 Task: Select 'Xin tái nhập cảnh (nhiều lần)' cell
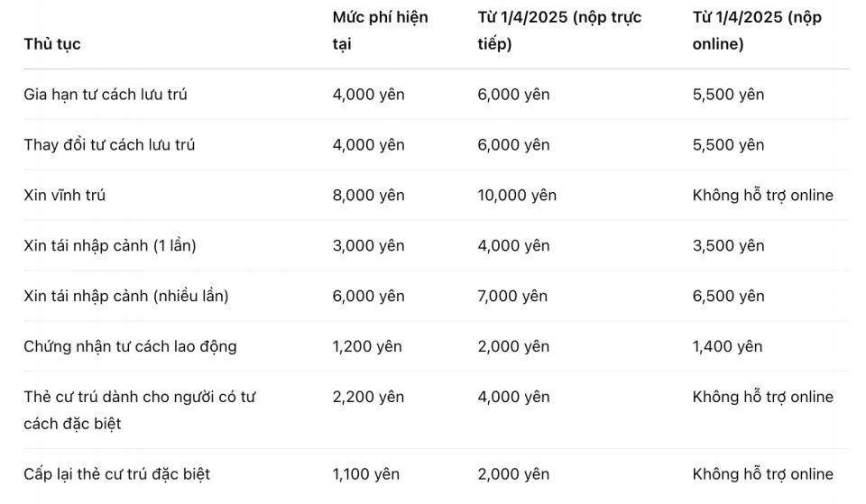point(126,296)
